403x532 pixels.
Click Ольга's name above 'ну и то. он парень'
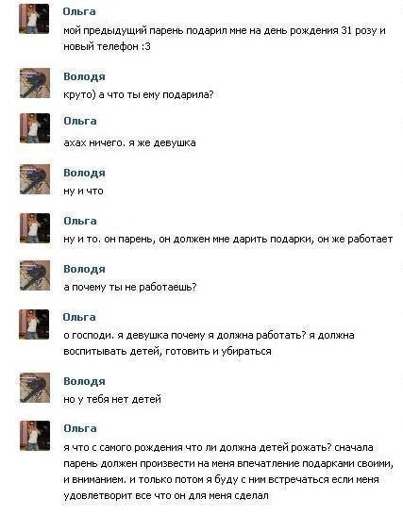[x=80, y=221]
